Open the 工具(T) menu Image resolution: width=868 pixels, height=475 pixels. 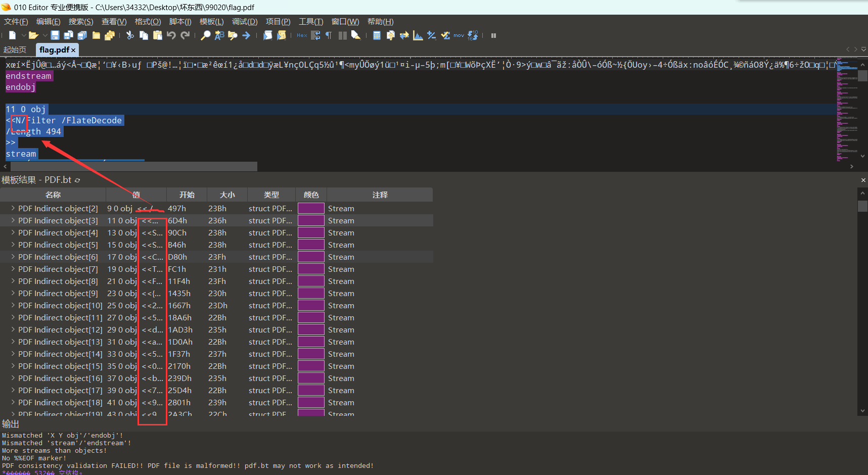311,22
